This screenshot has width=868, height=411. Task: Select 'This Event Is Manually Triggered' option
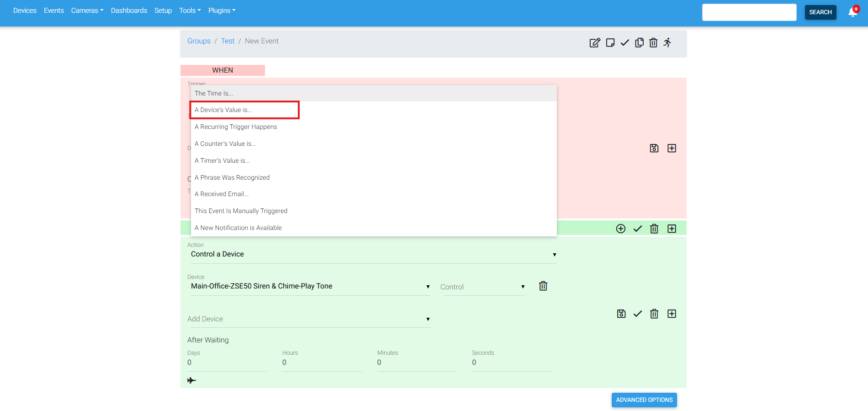pos(374,211)
